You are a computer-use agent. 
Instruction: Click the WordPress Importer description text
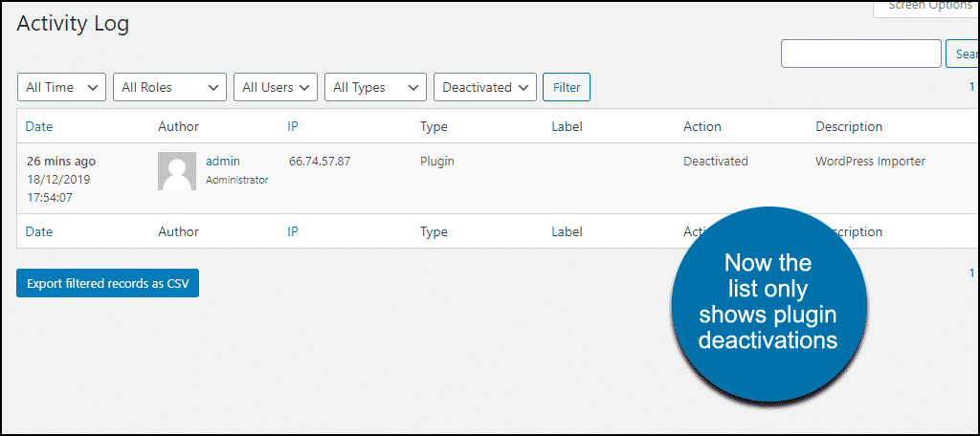pos(870,162)
